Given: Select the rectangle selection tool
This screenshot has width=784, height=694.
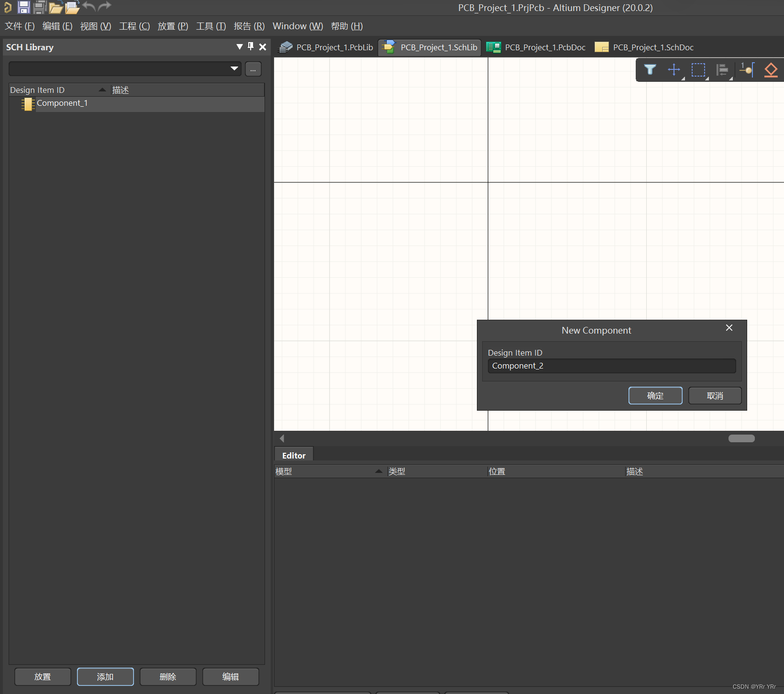Looking at the screenshot, I should [x=698, y=70].
